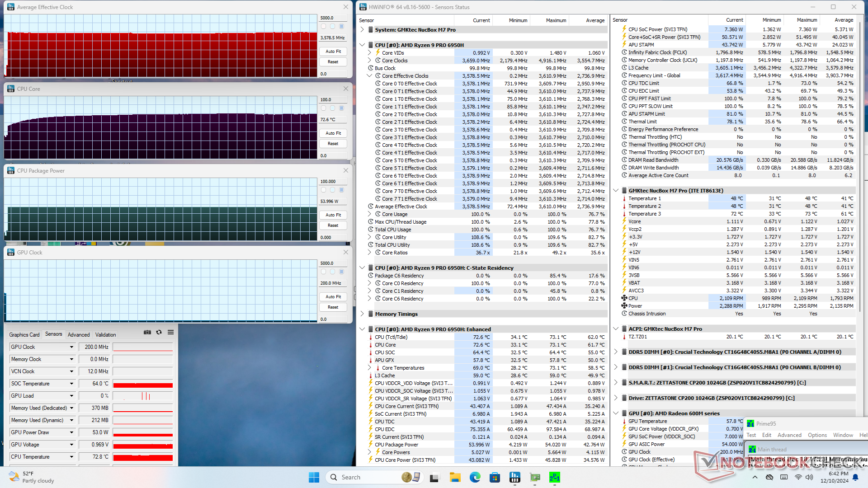Open the Test menu in Prime95
868x488 pixels.
click(751, 435)
